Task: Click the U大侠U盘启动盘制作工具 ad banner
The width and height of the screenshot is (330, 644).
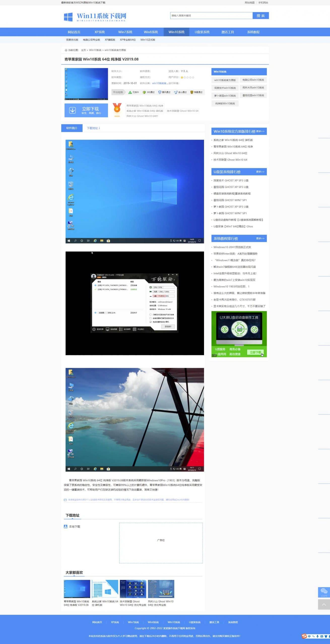Action: pos(239,334)
